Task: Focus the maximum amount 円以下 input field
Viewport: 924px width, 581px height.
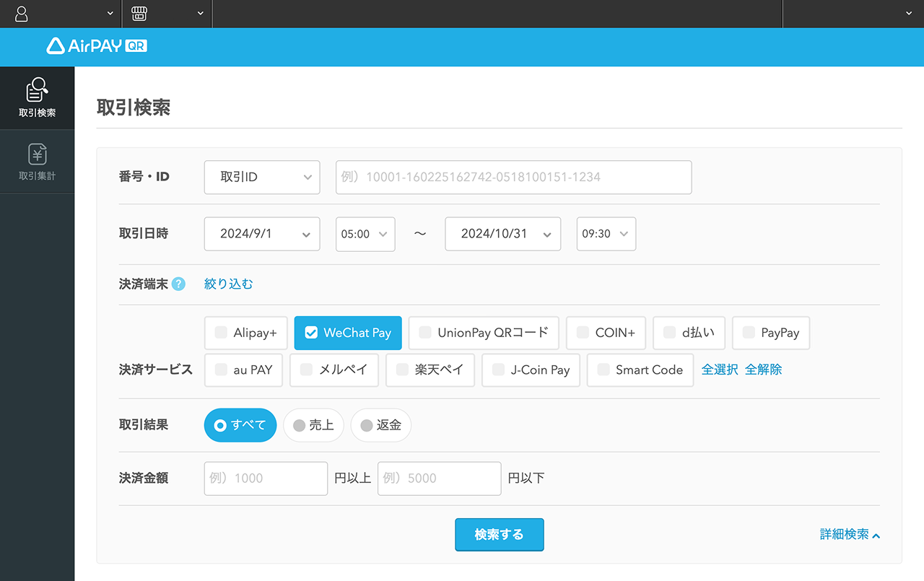Action: [439, 478]
